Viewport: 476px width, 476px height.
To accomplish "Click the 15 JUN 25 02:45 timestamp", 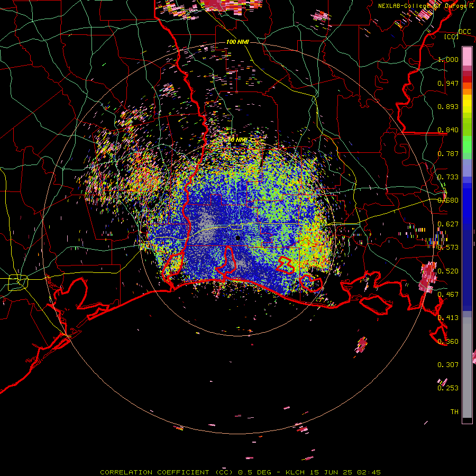I will (345, 472).
